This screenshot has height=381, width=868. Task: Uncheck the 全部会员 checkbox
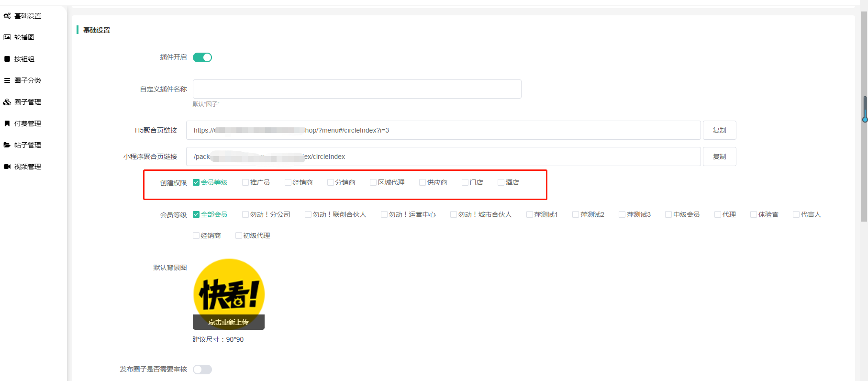pos(196,214)
